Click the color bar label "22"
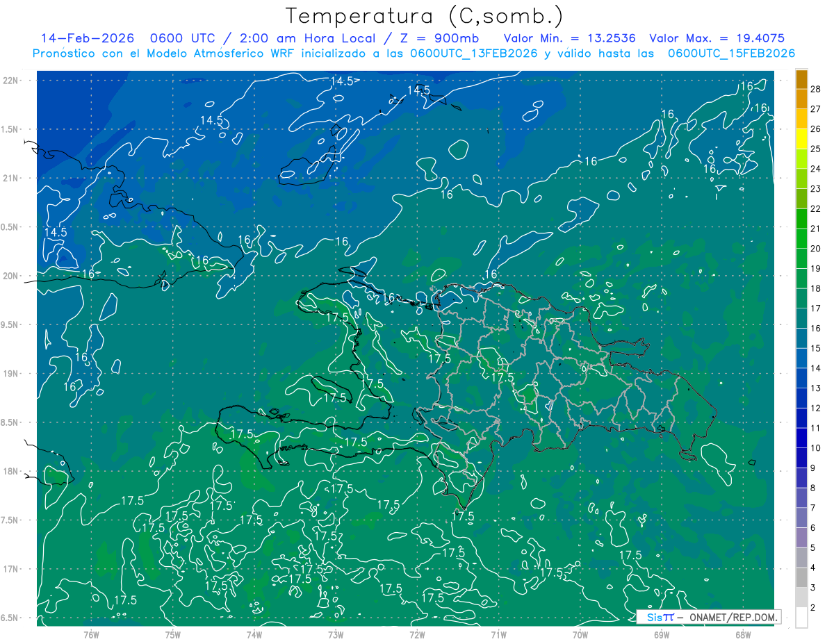Image resolution: width=834 pixels, height=644 pixels. (816, 208)
